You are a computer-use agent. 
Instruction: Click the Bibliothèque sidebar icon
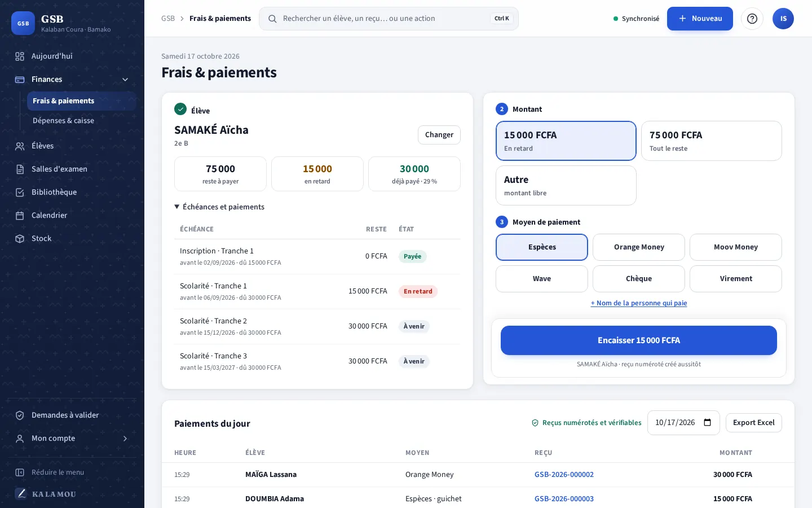(x=20, y=192)
